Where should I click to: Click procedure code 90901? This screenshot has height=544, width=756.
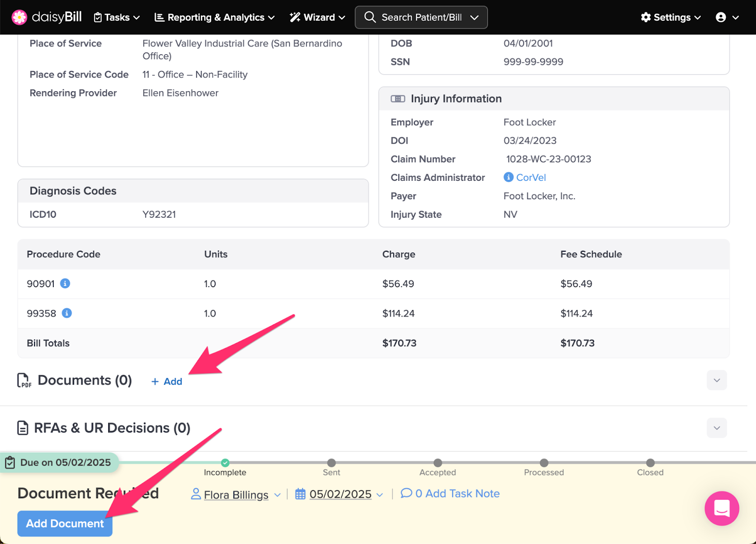click(x=41, y=284)
